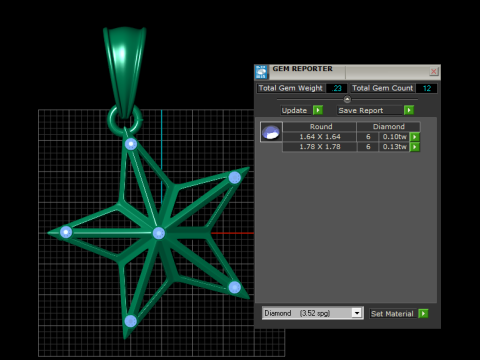Select the gem at the lower-right star point

pyautogui.click(x=235, y=287)
